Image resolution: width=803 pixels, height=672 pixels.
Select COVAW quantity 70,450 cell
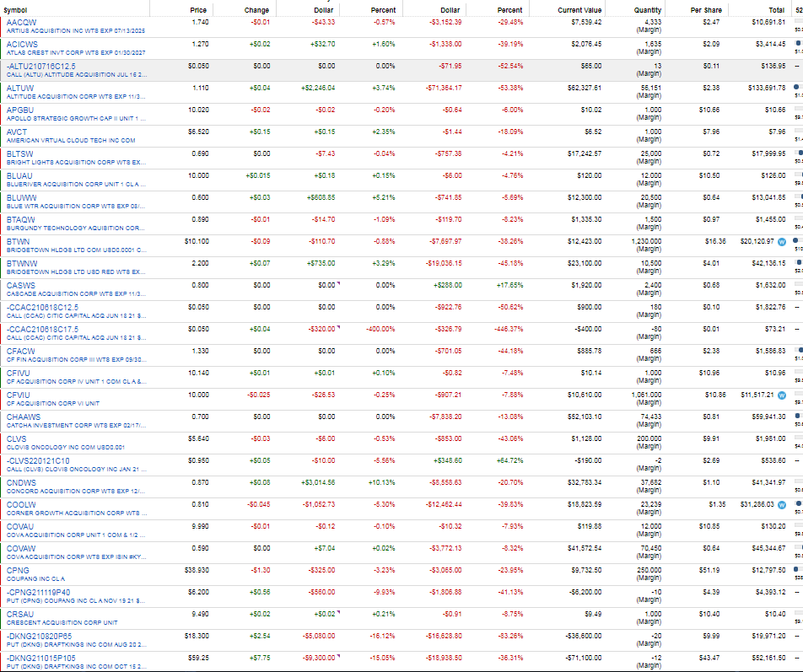pos(651,549)
